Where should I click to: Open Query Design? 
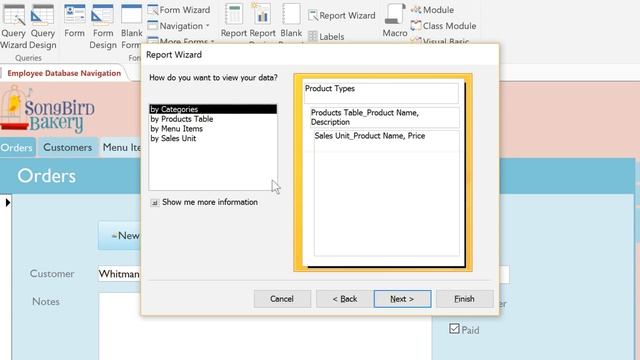coord(42,26)
